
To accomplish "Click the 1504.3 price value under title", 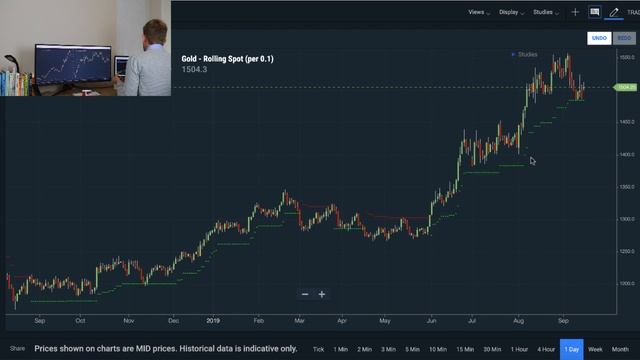I will (x=194, y=69).
